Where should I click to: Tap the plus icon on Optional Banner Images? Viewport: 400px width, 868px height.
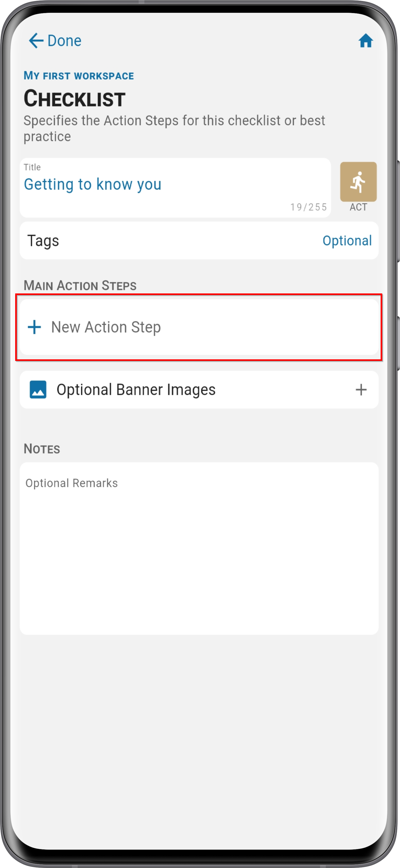click(361, 389)
